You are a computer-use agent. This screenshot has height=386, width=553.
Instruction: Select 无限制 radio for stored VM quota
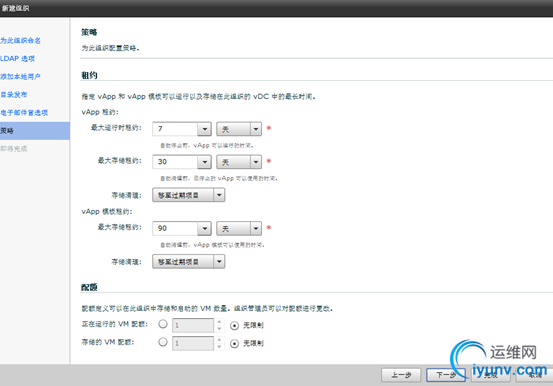(235, 344)
